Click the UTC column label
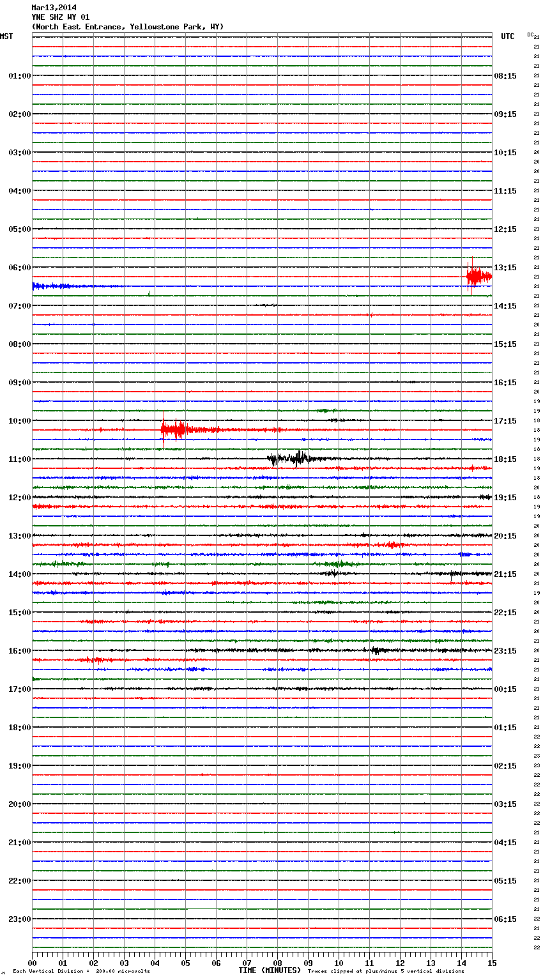This screenshot has height=980, width=543. [507, 36]
